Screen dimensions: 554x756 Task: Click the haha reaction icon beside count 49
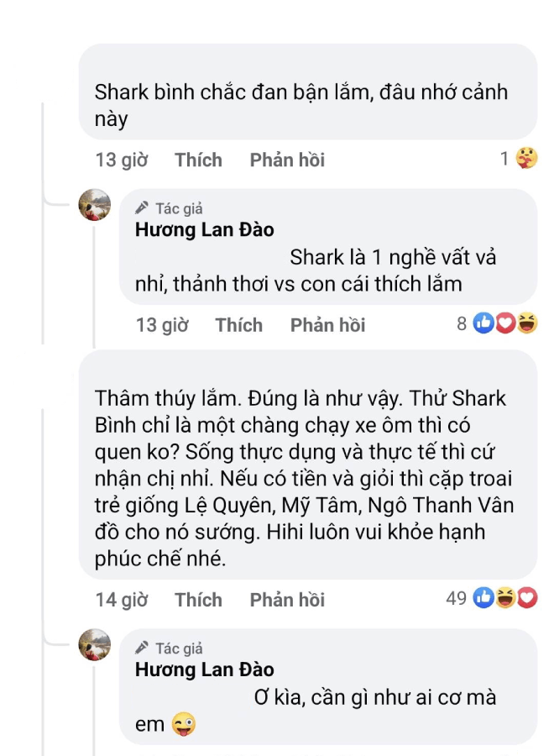tap(505, 598)
